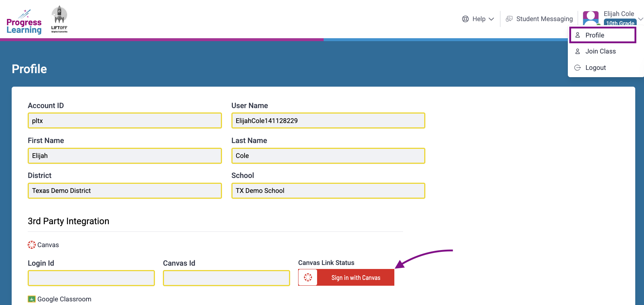
Task: Click the District field
Action: click(125, 191)
